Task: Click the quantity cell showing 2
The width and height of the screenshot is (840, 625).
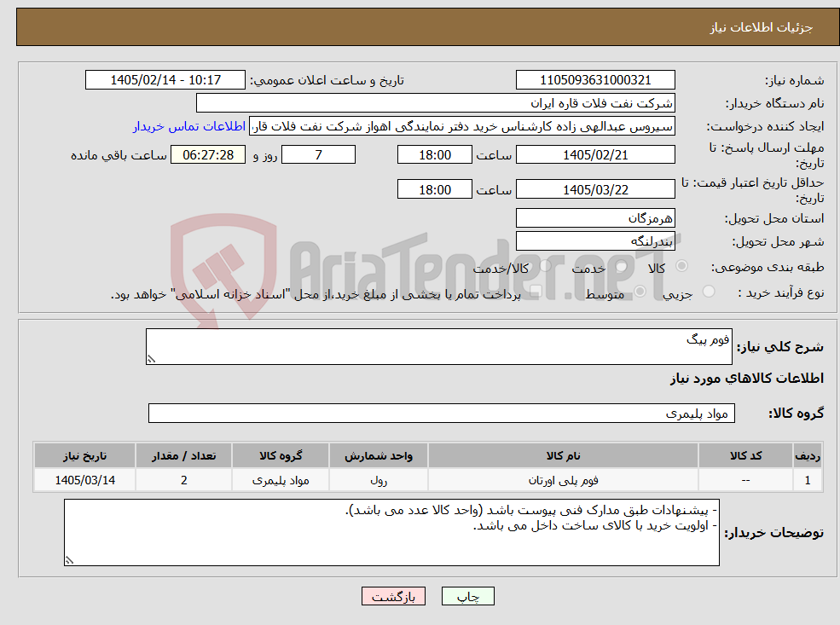Action: point(183,480)
